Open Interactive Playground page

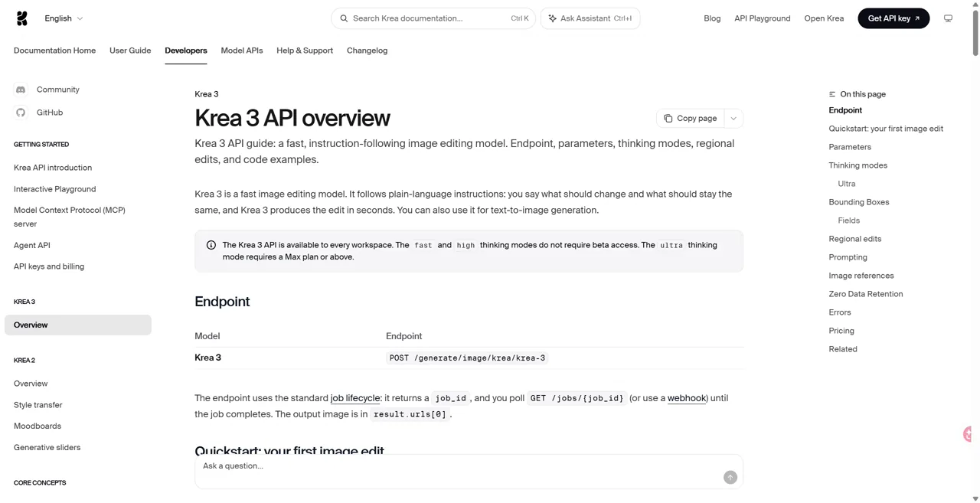click(55, 189)
